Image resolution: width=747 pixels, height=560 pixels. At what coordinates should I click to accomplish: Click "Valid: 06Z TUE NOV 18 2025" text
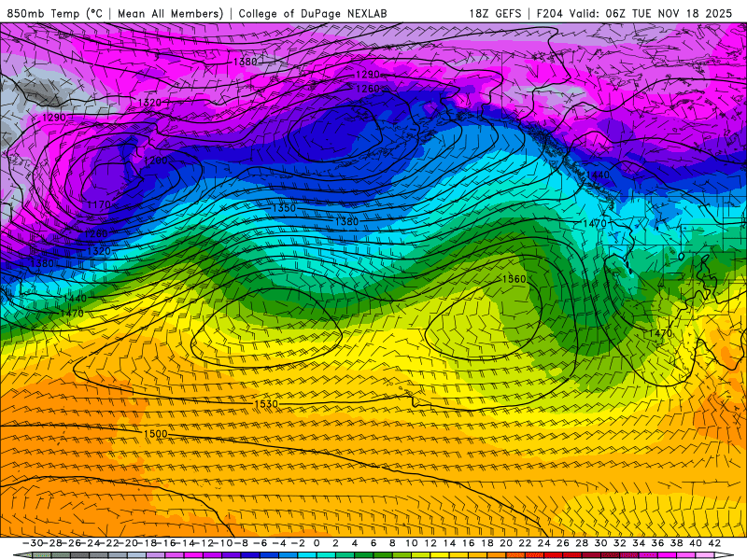pos(650,13)
